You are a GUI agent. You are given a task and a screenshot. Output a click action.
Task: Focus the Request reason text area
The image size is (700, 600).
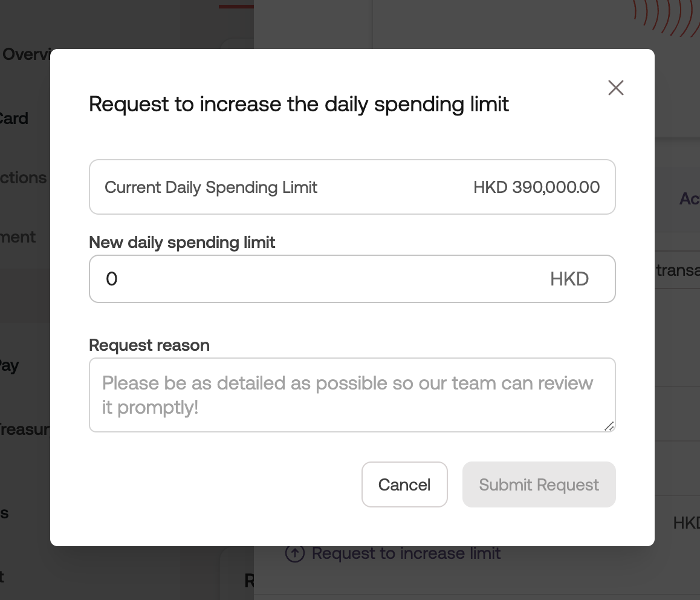coord(352,394)
